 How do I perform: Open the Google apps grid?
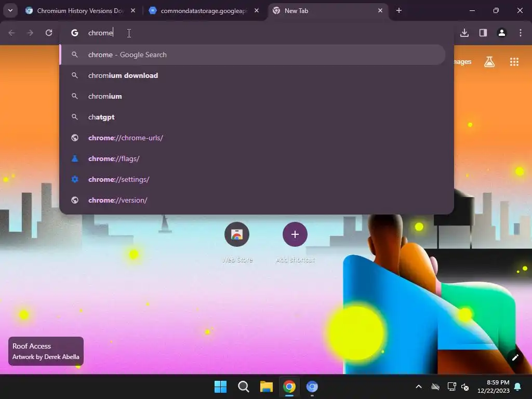(514, 62)
